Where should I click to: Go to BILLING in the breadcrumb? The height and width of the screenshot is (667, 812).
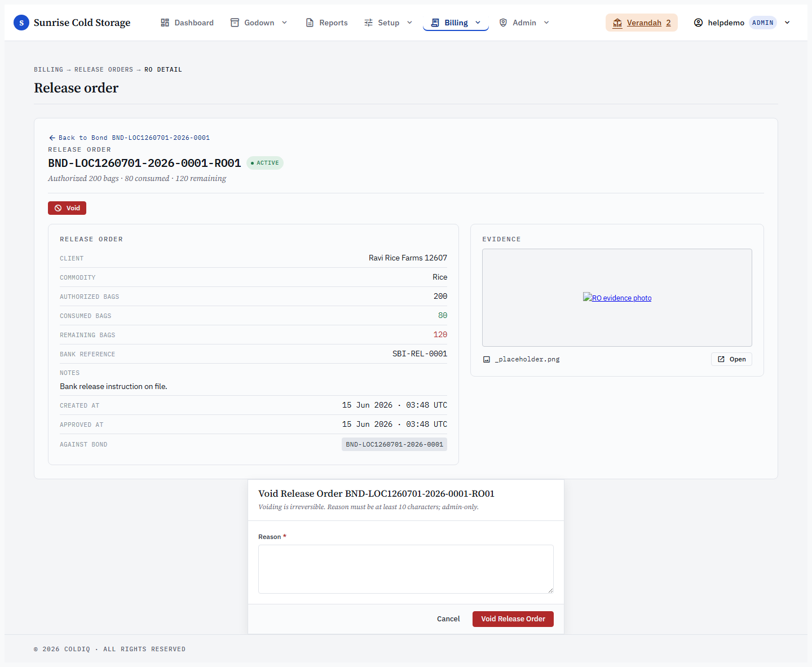coord(48,69)
